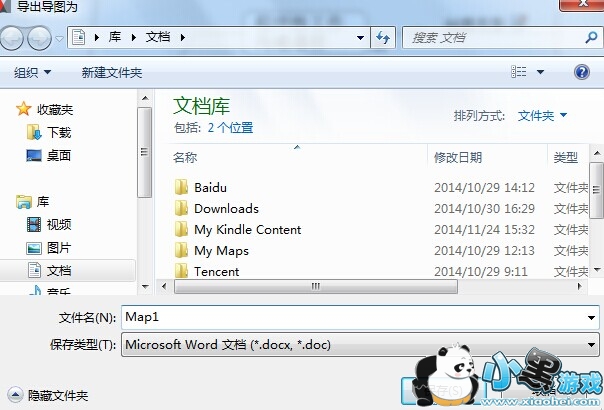Open the 组织 menu
The height and width of the screenshot is (410, 604).
pos(32,72)
